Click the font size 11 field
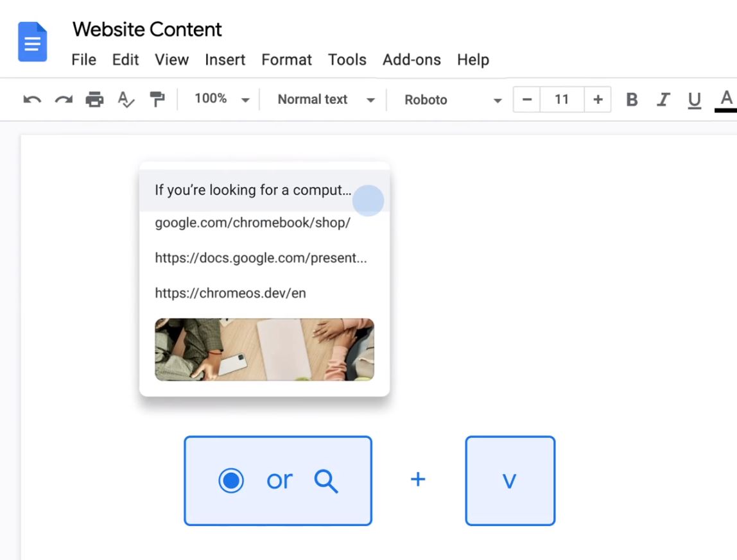 pyautogui.click(x=562, y=99)
